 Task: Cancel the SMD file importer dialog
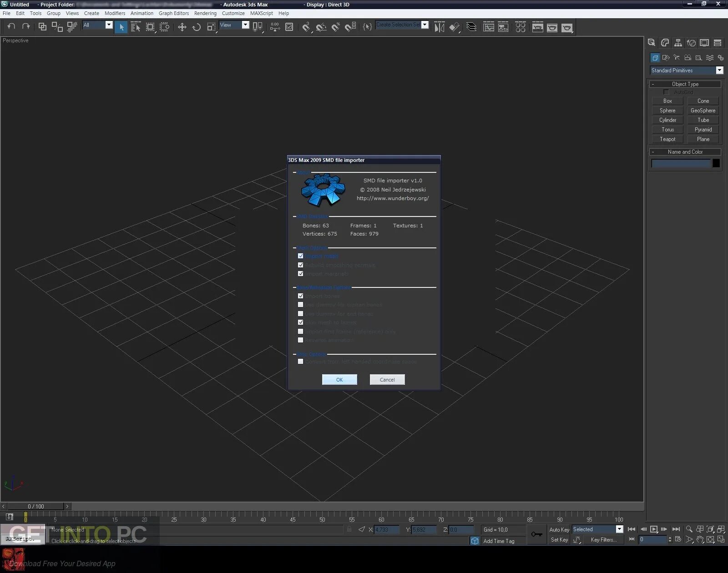[x=387, y=380]
